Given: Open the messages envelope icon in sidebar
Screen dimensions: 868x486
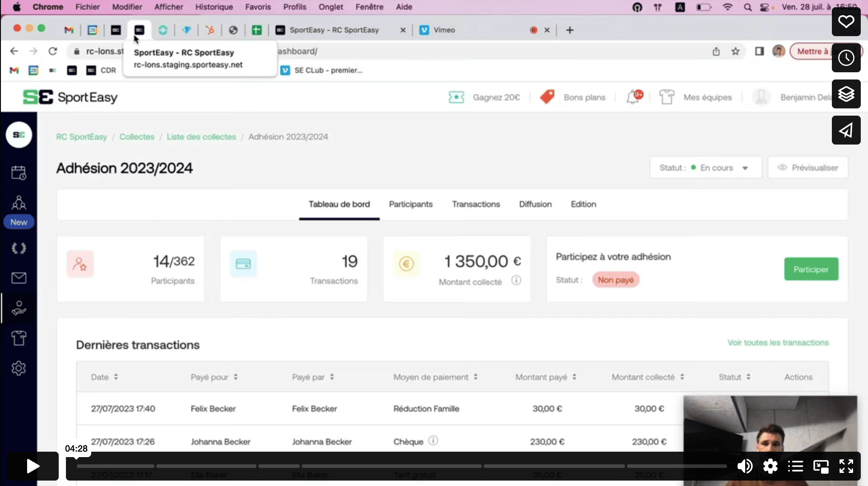Looking at the screenshot, I should (19, 278).
